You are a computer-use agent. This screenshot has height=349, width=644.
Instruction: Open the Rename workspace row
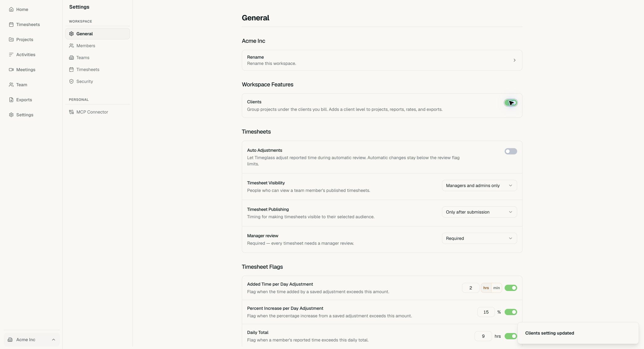point(382,60)
